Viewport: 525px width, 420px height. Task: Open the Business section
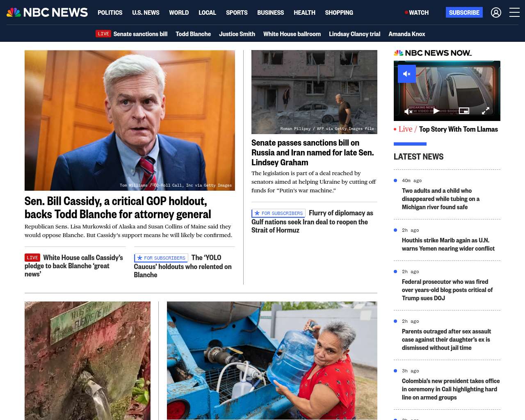(270, 13)
